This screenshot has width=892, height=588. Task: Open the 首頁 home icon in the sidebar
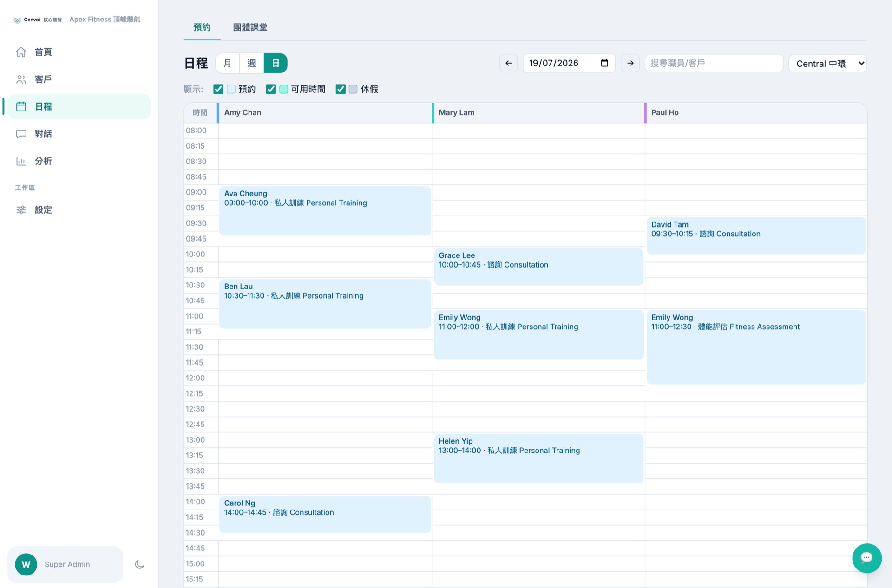[21, 52]
